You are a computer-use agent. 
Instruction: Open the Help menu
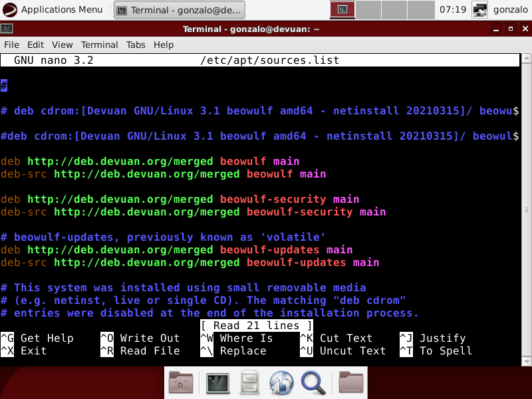pyautogui.click(x=164, y=45)
